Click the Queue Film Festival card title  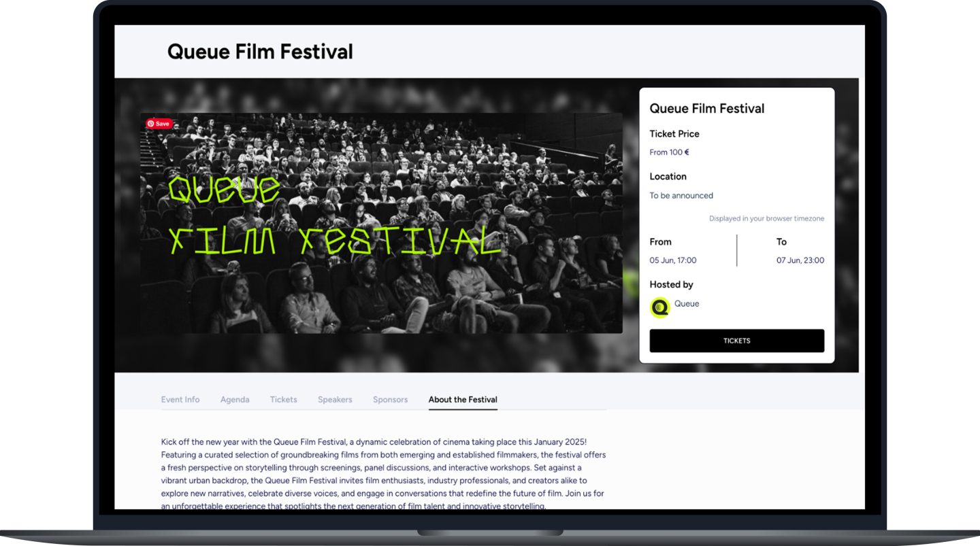pyautogui.click(x=707, y=109)
